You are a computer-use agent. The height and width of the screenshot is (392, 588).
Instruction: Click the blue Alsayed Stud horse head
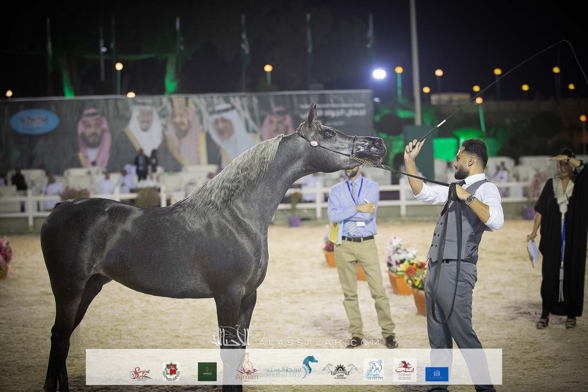[x=310, y=366]
